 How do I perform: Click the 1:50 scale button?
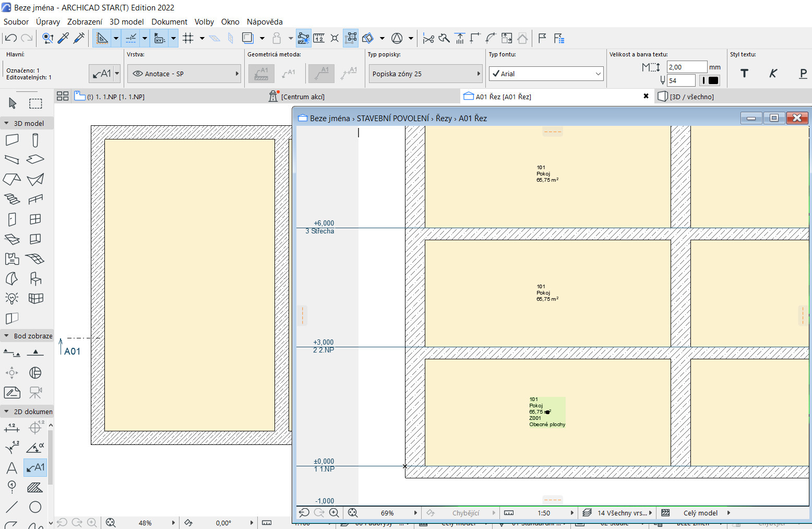pyautogui.click(x=544, y=513)
